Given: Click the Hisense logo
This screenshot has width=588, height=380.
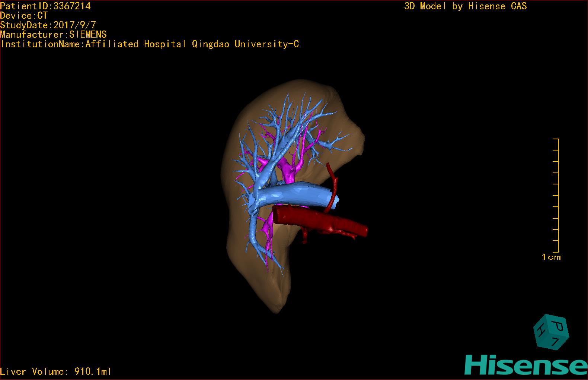Looking at the screenshot, I should click(526, 365).
